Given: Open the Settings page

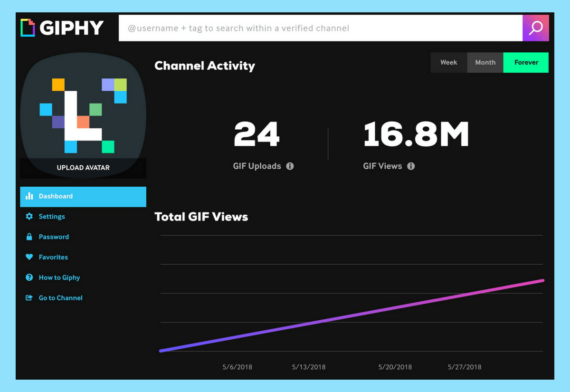Looking at the screenshot, I should pyautogui.click(x=52, y=217).
